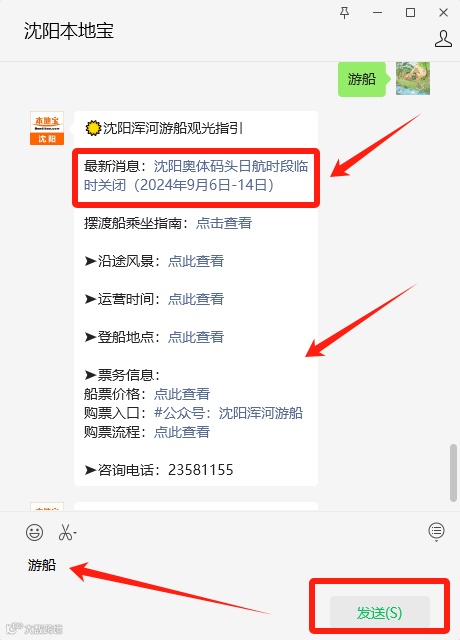This screenshot has height=640, width=460.
Task: Open 购票流程 点此查看 link
Action: tap(182, 432)
